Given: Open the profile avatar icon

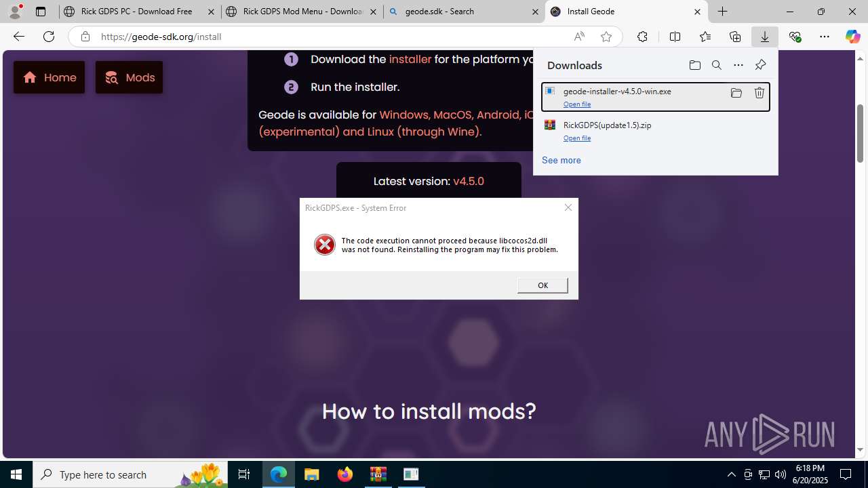Looking at the screenshot, I should tap(15, 12).
